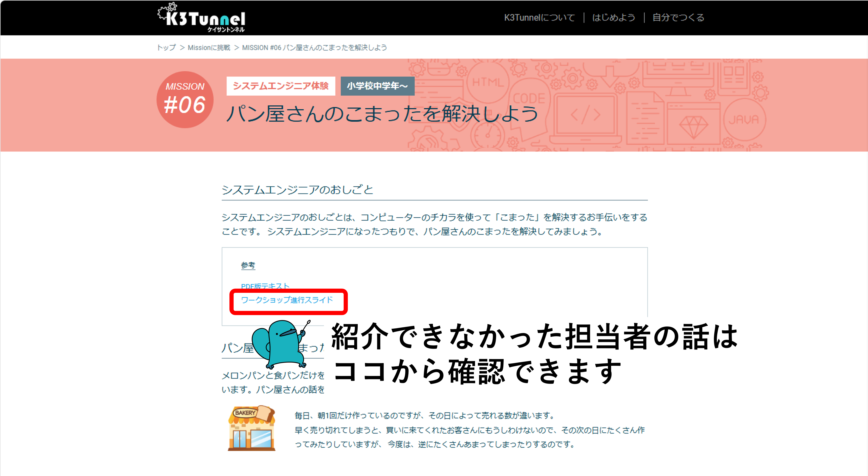This screenshot has width=868, height=476.
Task: Go to トップ breadcrumb link
Action: click(167, 48)
